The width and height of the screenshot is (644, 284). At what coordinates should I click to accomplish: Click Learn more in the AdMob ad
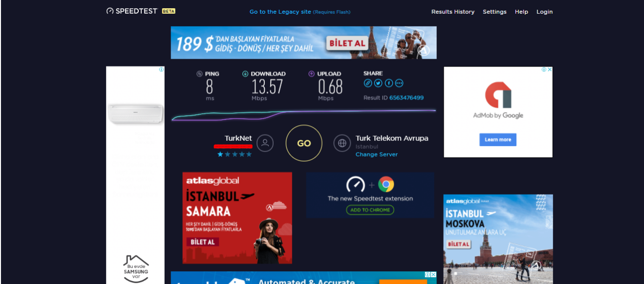click(x=498, y=140)
